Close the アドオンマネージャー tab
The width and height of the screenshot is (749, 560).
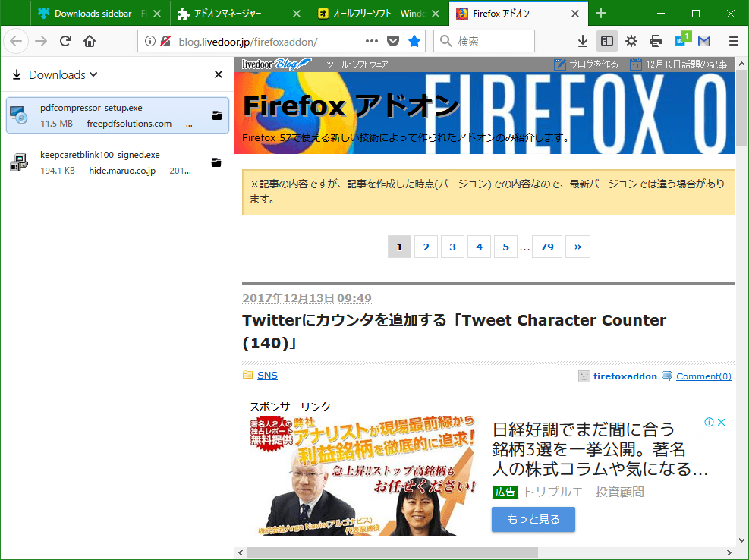click(297, 14)
